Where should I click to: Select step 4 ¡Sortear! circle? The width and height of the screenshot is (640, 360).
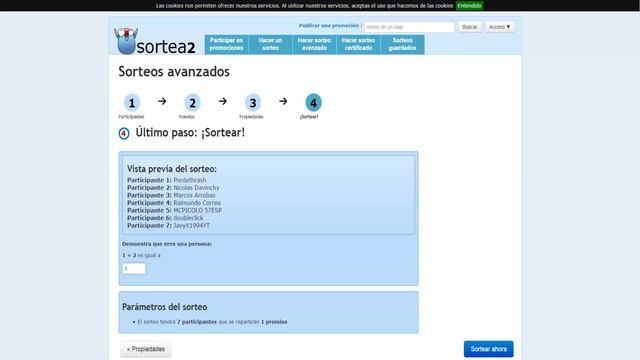coord(313,103)
